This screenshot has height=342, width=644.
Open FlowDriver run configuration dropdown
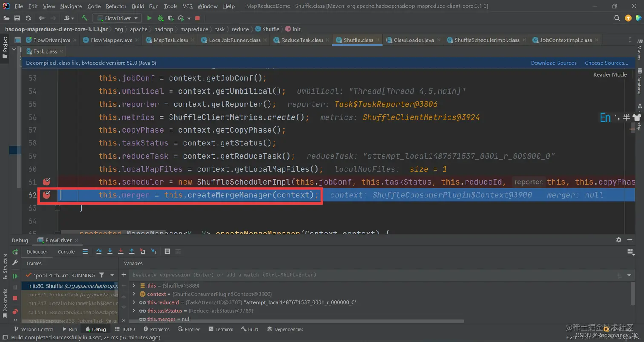click(118, 18)
